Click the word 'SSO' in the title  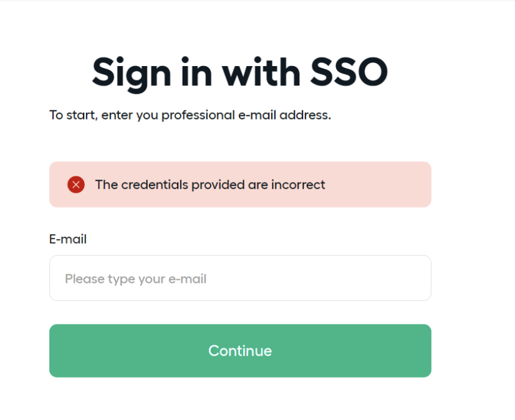[x=349, y=72]
